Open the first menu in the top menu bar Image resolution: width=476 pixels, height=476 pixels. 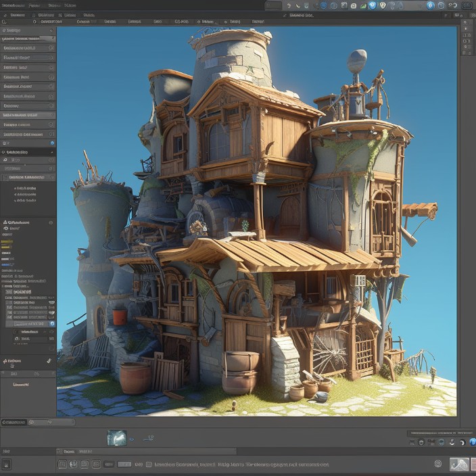tap(13, 5)
